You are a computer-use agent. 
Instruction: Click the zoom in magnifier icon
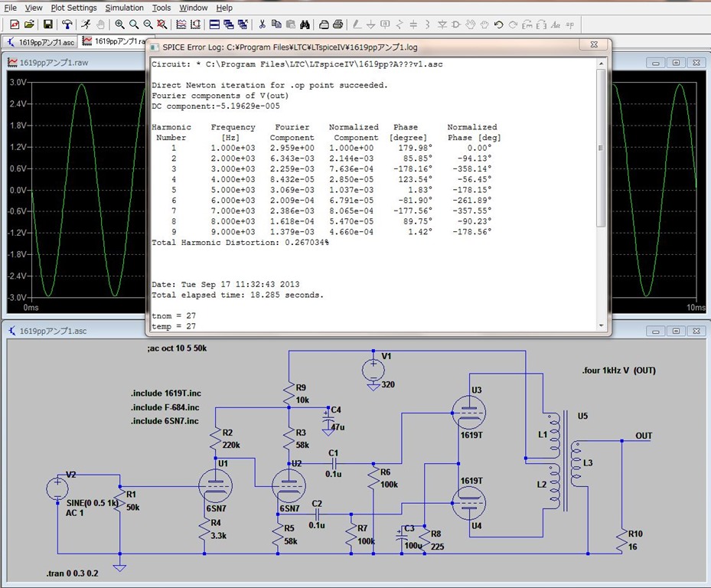[x=120, y=24]
